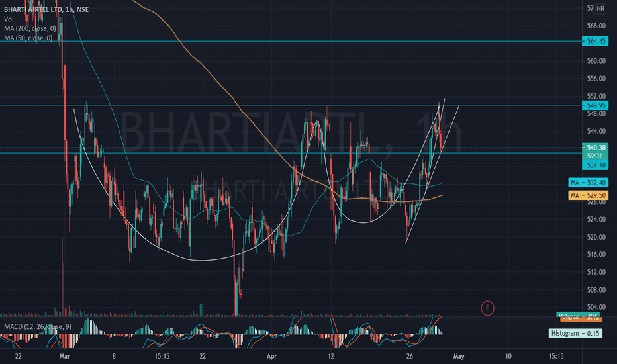
Task: Select the horizontal line at 549.95
Action: pyautogui.click(x=291, y=105)
